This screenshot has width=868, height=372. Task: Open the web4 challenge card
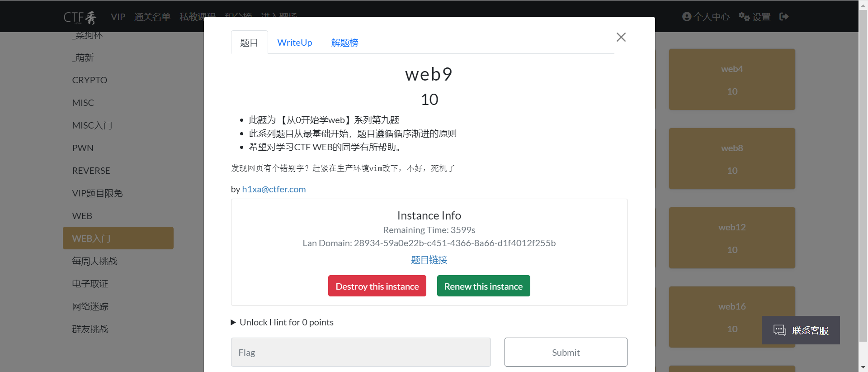coord(732,79)
